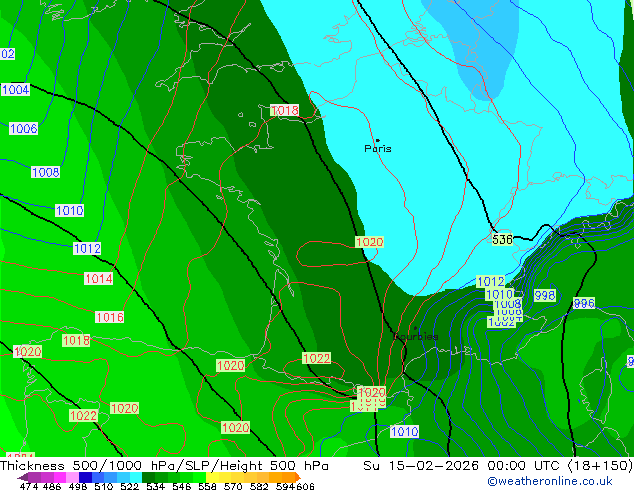Click the Paris city label
This screenshot has width=634, height=490.
[378, 148]
